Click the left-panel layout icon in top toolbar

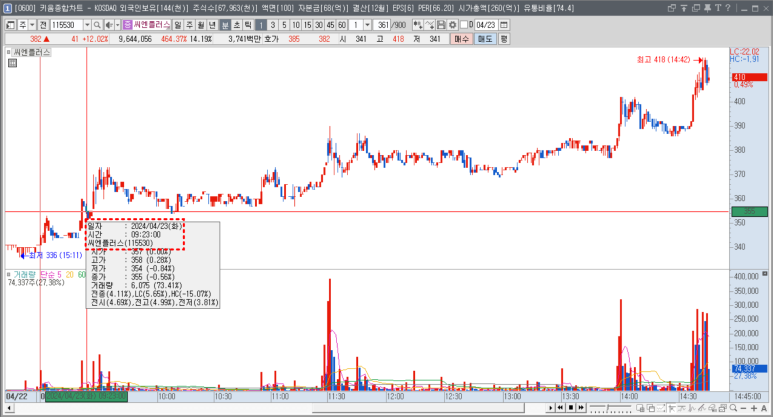pos(10,25)
